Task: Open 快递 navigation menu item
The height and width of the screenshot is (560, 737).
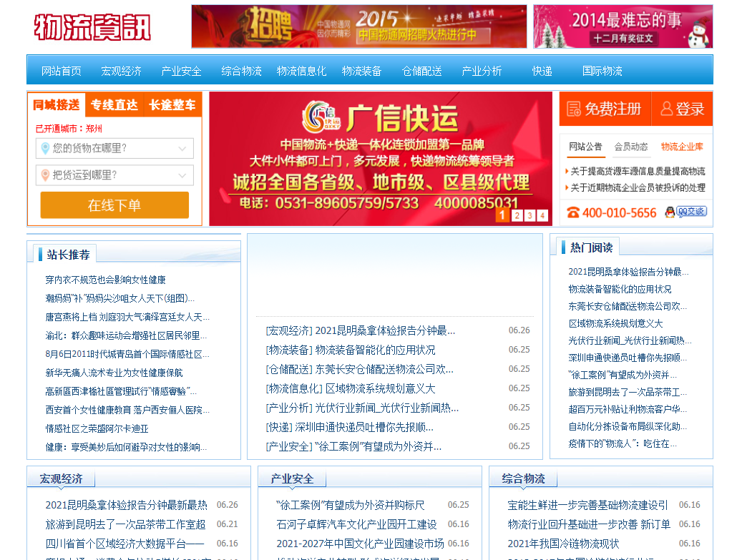Action: [x=542, y=71]
